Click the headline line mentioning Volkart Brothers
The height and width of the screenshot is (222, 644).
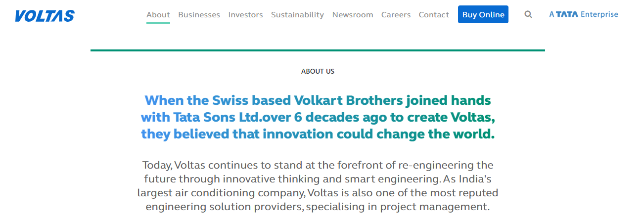point(318,100)
